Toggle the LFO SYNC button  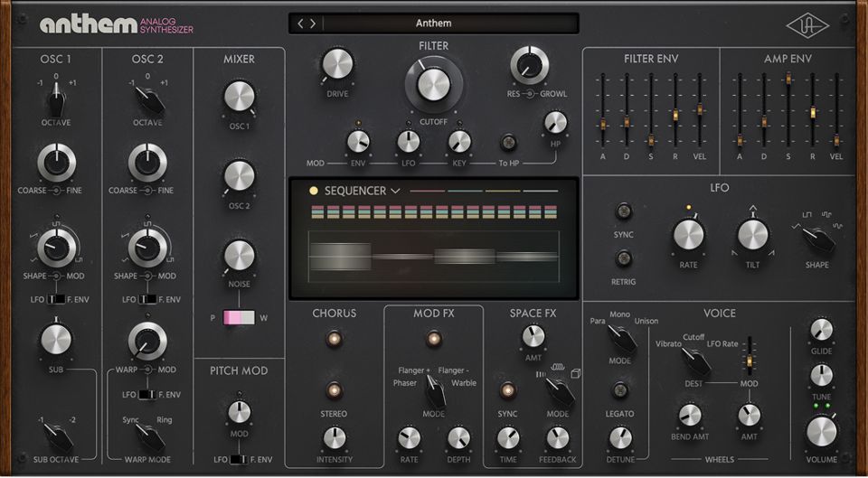coord(624,211)
